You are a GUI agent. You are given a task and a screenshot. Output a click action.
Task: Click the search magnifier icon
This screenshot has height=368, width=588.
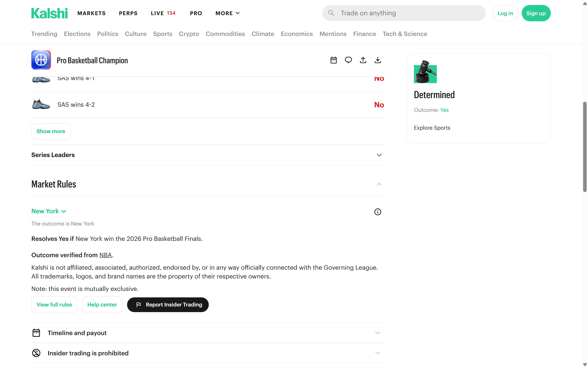(x=331, y=13)
